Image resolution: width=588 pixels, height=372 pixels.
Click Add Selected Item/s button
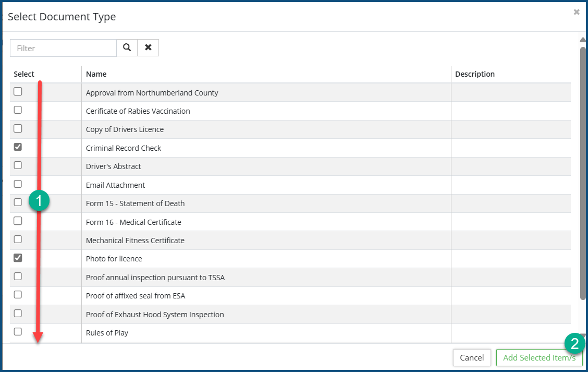(539, 358)
